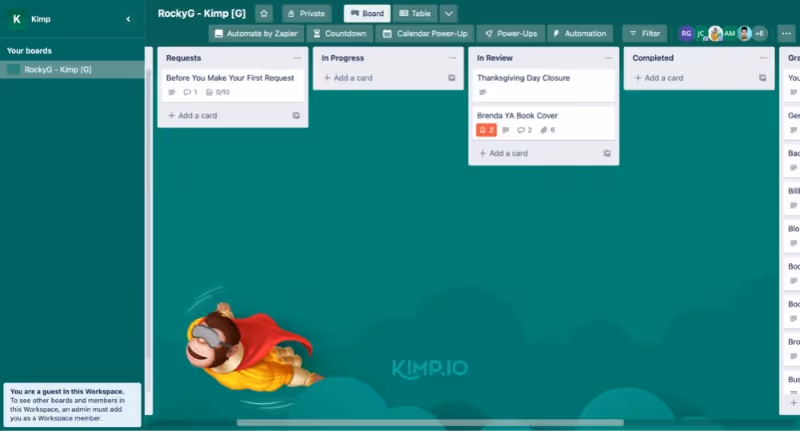
Task: Click the comment count on First Request card
Action: (x=190, y=92)
